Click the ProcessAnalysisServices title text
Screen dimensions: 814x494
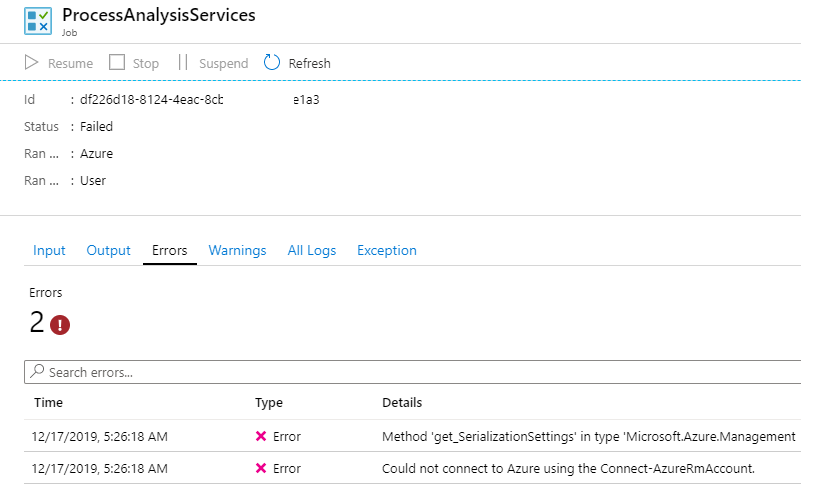pos(159,15)
